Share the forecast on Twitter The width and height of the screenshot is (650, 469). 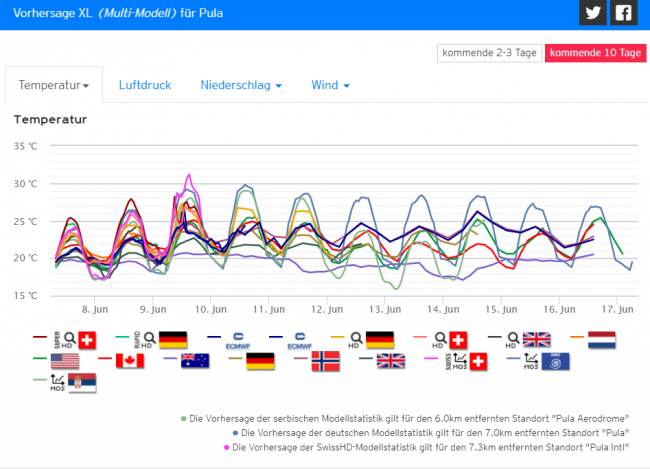pyautogui.click(x=593, y=12)
